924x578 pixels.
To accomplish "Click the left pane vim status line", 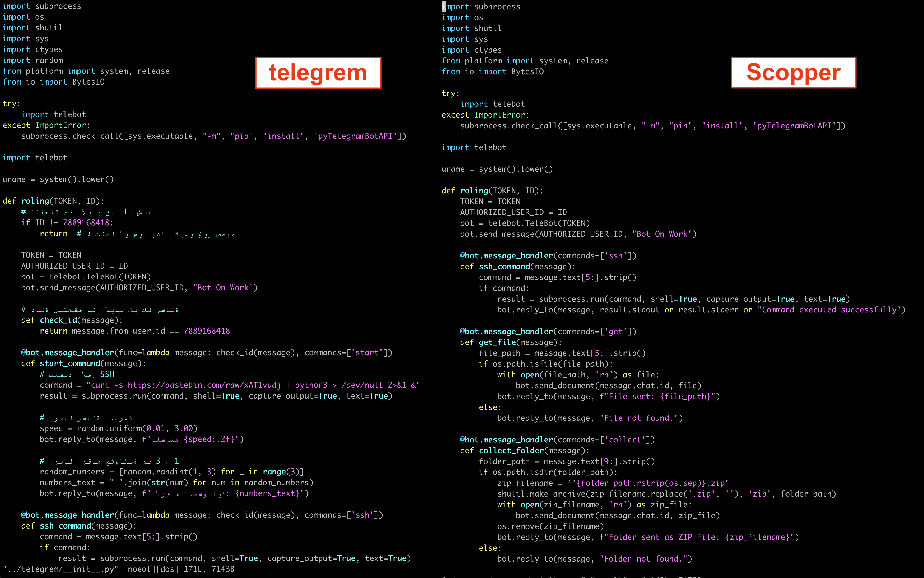I will pyautogui.click(x=119, y=569).
